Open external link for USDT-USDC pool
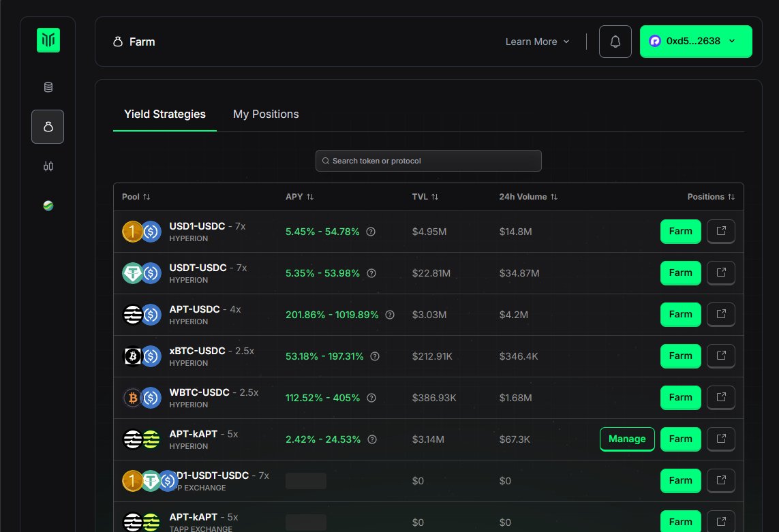The height and width of the screenshot is (532, 779). pos(721,272)
